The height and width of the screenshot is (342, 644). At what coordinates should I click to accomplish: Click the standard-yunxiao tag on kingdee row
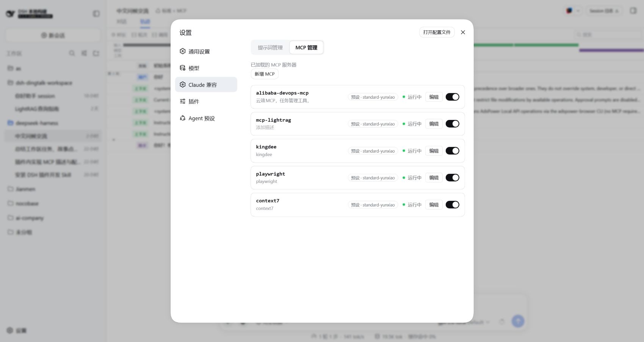[373, 151]
